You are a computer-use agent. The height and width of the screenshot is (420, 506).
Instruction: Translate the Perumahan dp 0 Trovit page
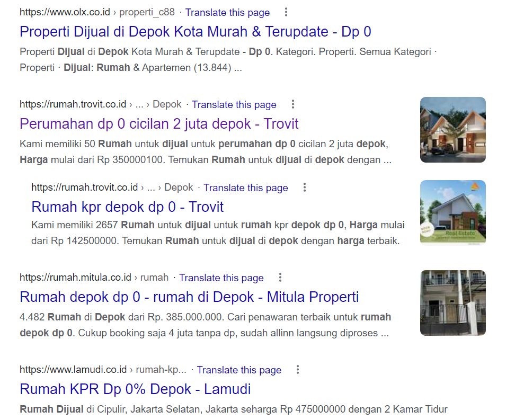[x=234, y=104]
